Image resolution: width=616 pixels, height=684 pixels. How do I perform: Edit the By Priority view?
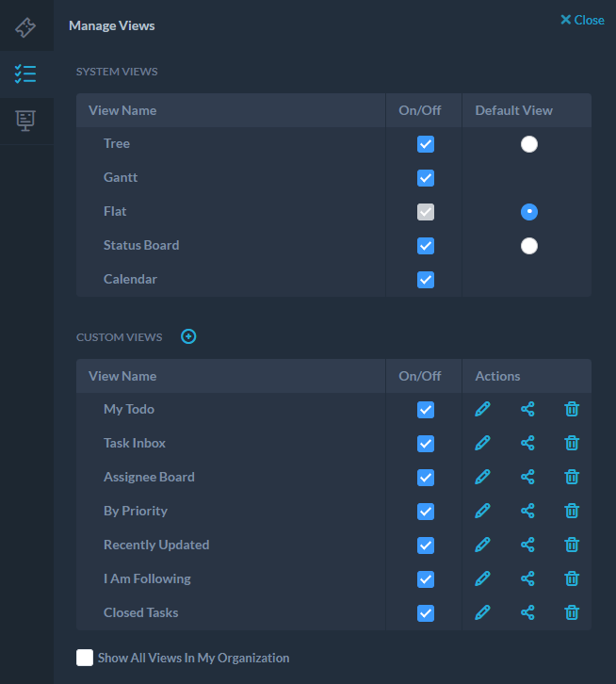coord(482,511)
